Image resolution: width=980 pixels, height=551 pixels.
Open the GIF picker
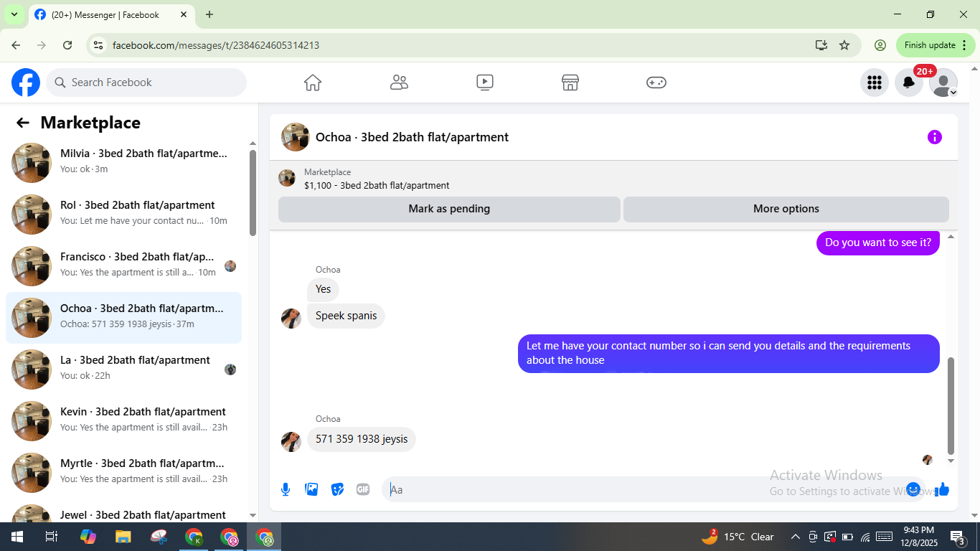tap(363, 489)
